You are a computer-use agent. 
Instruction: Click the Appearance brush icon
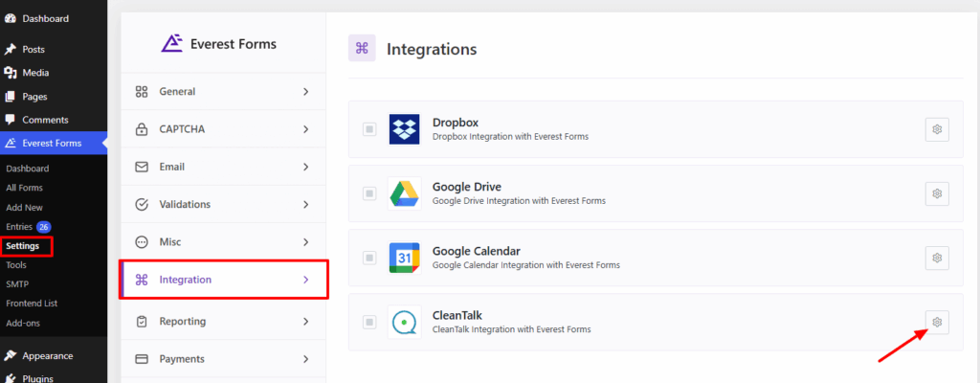[10, 356]
